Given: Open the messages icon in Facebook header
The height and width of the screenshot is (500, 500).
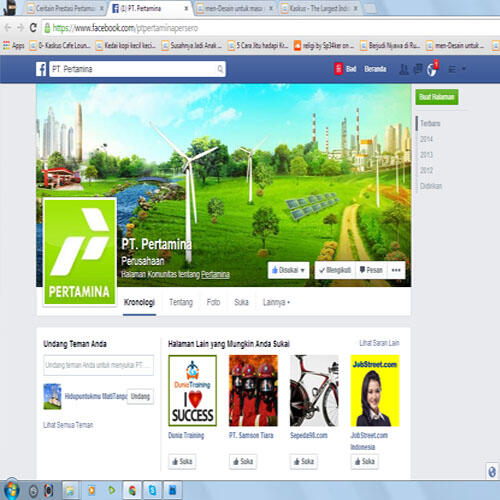Looking at the screenshot, I should 418,69.
